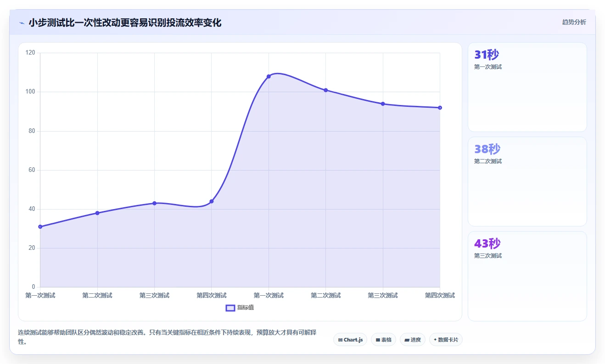Click the header title 小步测试比一次性改动更容易识别投流效率变化

coord(125,23)
